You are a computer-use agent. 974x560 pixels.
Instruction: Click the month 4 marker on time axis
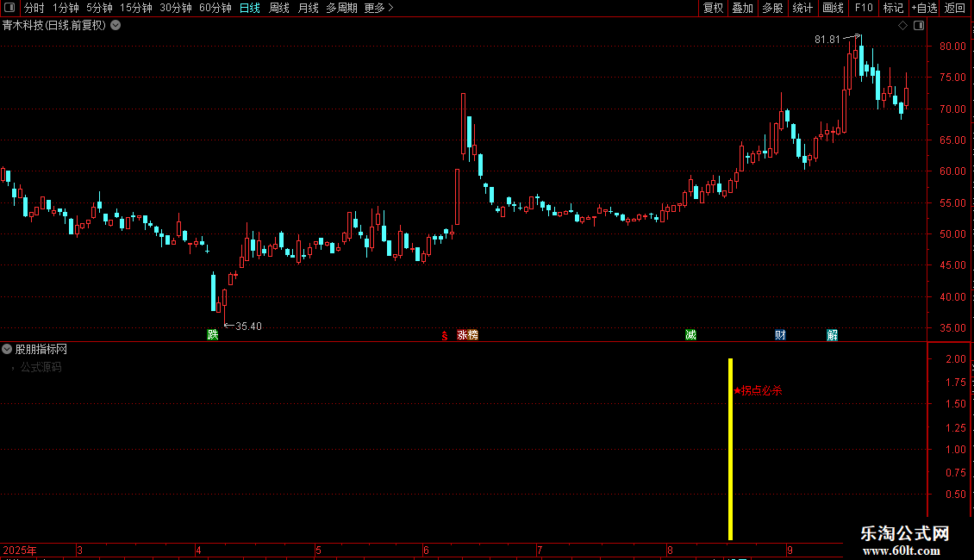[198, 551]
